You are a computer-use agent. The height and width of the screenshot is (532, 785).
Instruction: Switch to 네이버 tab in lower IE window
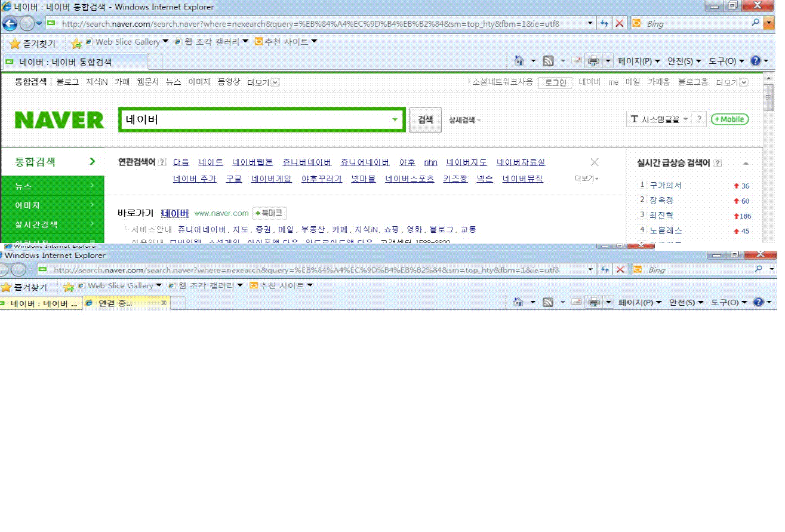(x=42, y=303)
